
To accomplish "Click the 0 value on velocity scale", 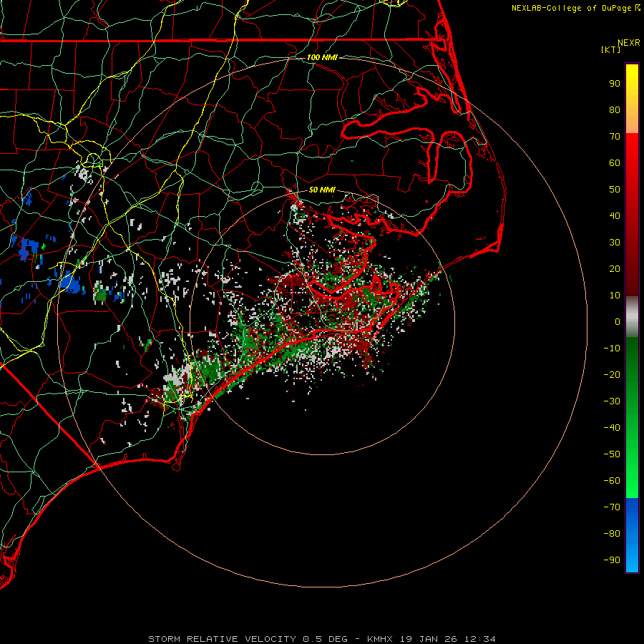I will [618, 322].
